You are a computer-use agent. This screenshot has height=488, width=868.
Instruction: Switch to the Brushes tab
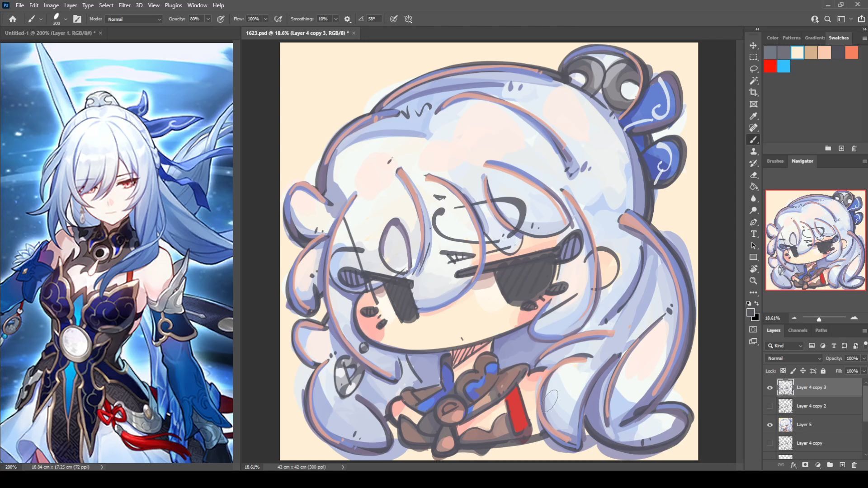[x=775, y=161]
